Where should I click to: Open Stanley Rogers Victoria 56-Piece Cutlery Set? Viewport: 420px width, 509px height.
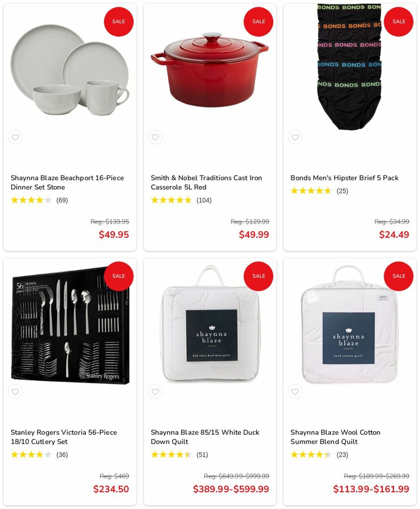(x=64, y=437)
